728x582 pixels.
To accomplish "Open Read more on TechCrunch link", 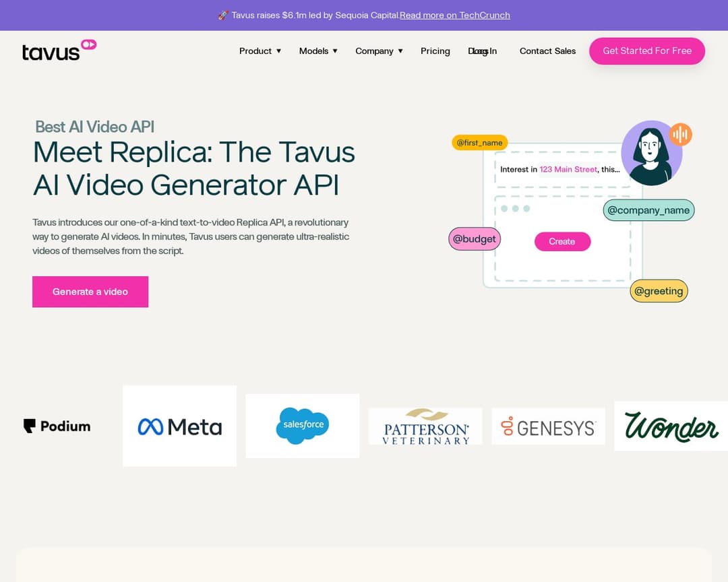I will click(454, 15).
